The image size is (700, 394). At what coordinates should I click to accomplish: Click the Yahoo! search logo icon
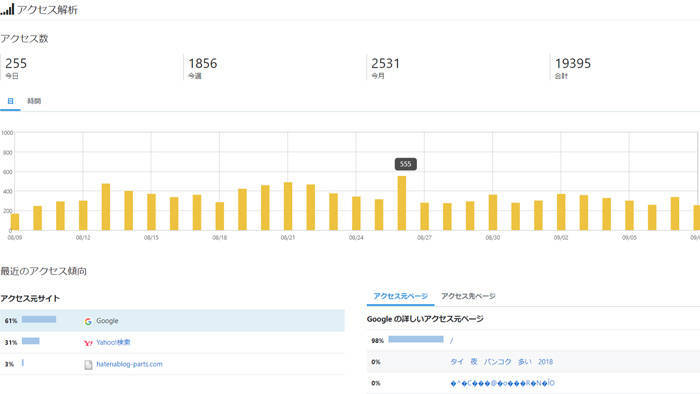88,343
